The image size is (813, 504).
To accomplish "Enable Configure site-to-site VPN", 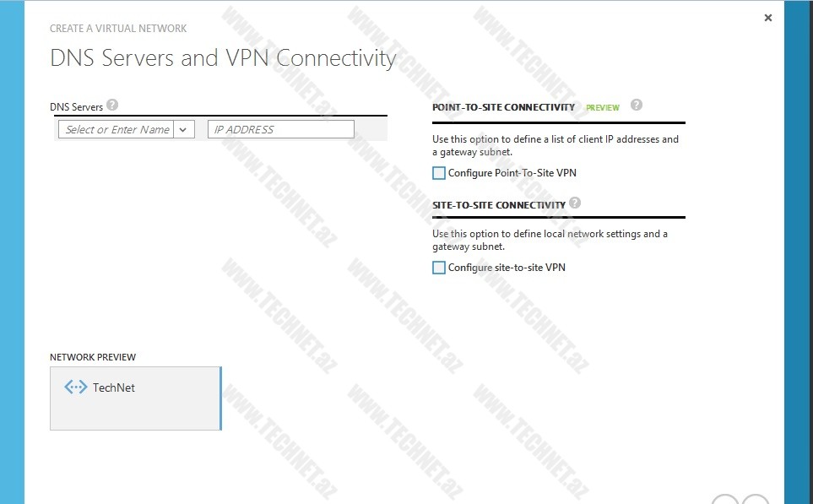I will pyautogui.click(x=438, y=267).
